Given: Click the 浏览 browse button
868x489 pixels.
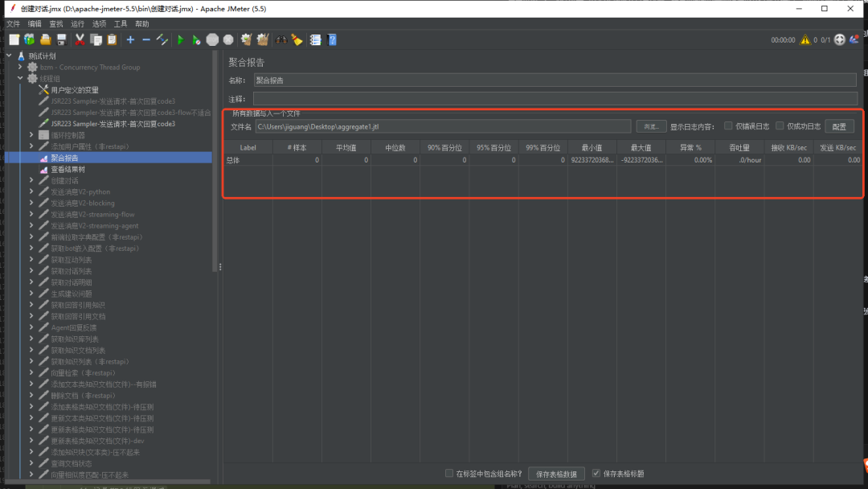Looking at the screenshot, I should [651, 126].
